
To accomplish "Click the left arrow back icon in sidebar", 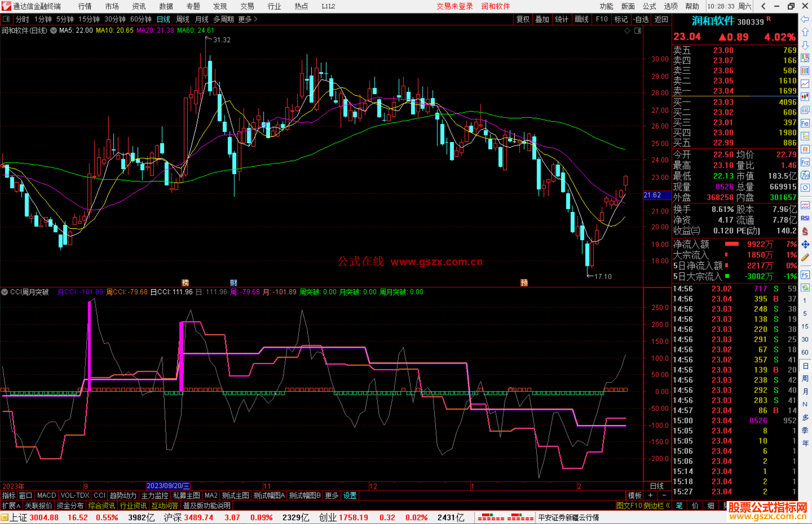I will click(805, 19).
